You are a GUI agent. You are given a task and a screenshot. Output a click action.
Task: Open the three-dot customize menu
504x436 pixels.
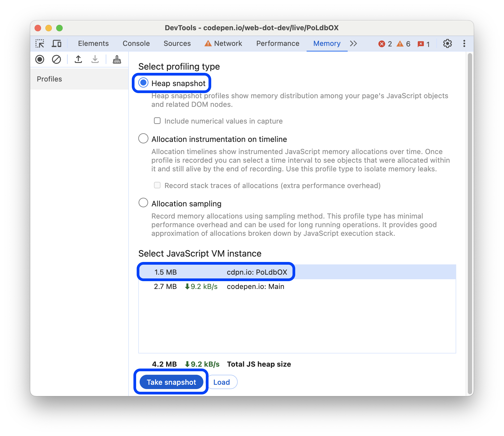(464, 43)
